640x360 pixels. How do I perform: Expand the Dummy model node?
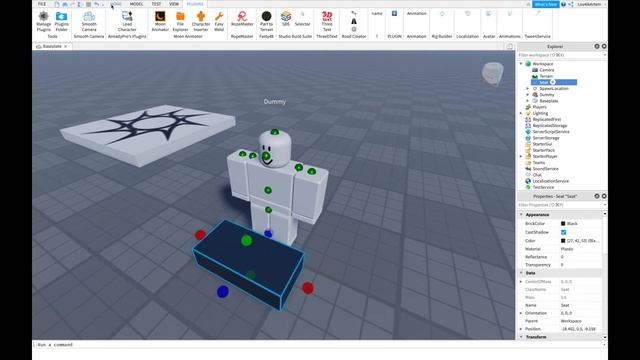coord(527,95)
